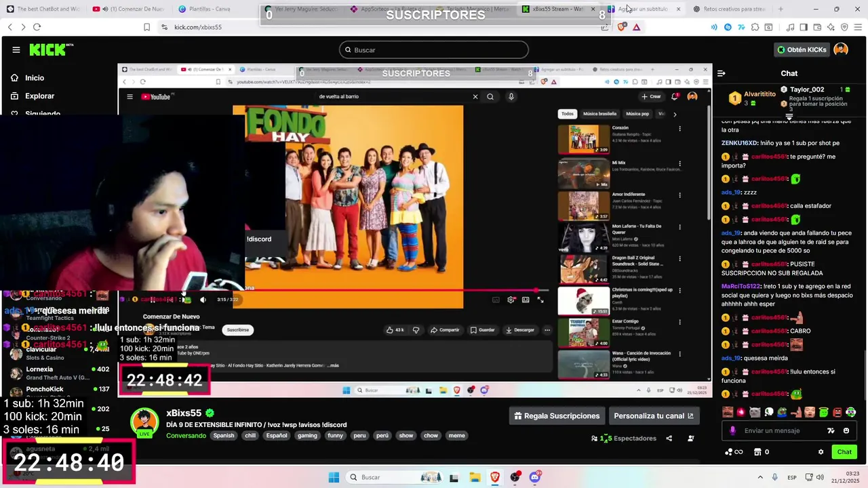Screen dimensions: 868x488
Task: Click the purple microphone icon in chat input
Action: pos(732,430)
